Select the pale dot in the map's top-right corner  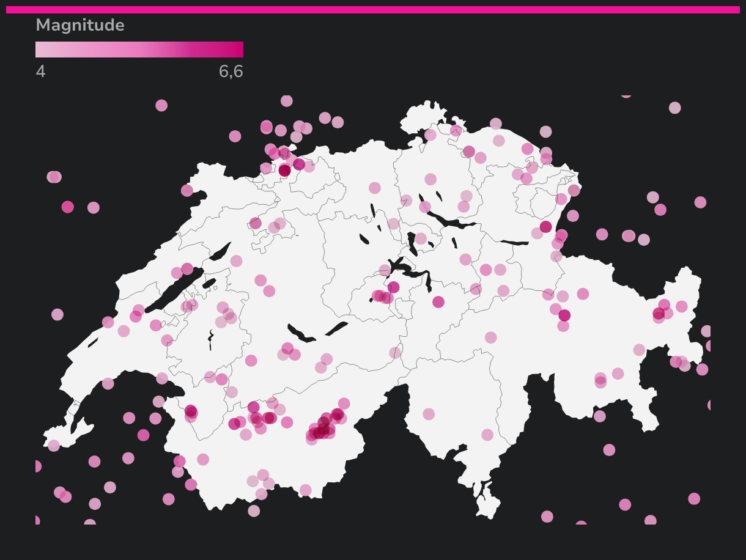point(674,108)
